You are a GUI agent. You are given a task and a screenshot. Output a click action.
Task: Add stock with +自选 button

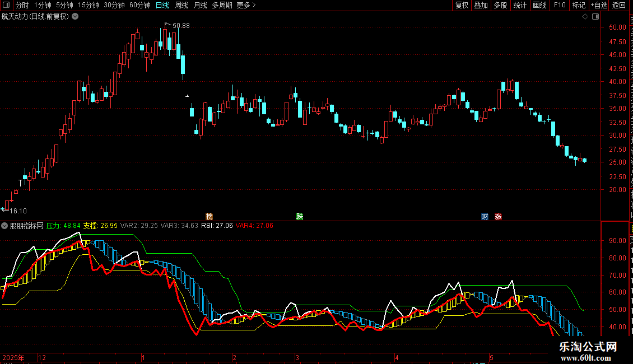click(599, 5)
